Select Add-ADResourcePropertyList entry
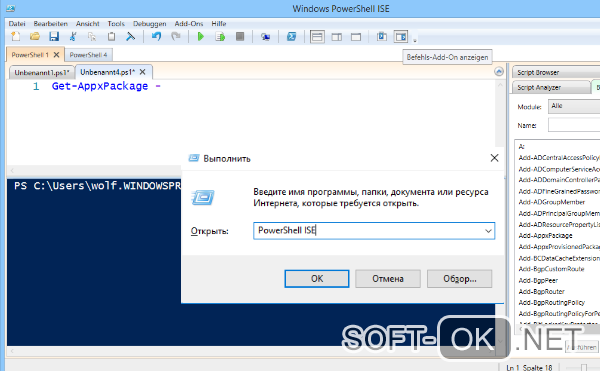 pos(559,225)
